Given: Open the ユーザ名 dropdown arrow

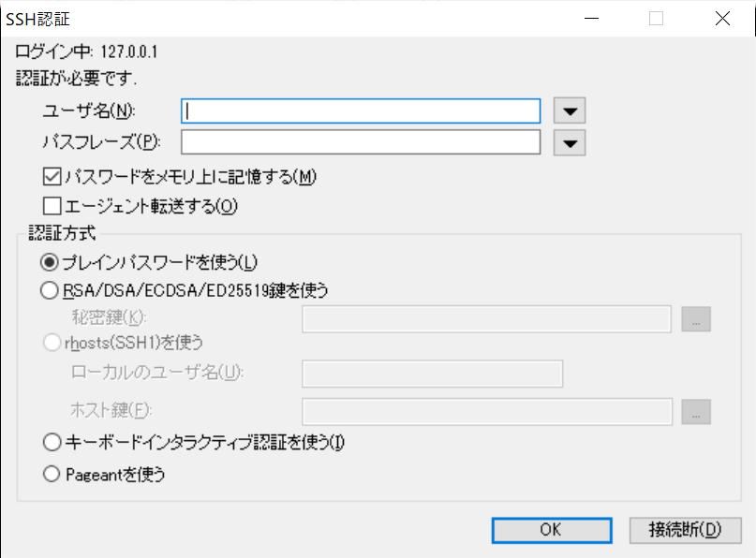Looking at the screenshot, I should click(x=570, y=110).
